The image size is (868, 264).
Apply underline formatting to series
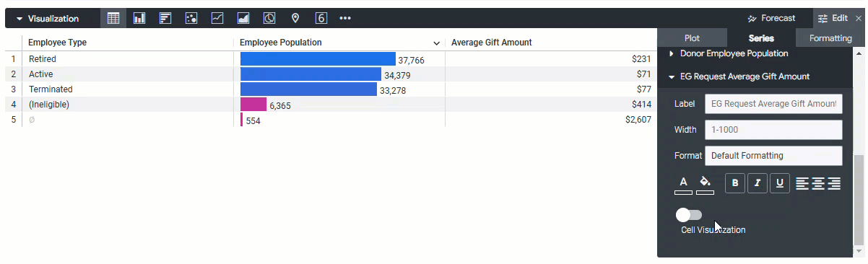(780, 183)
